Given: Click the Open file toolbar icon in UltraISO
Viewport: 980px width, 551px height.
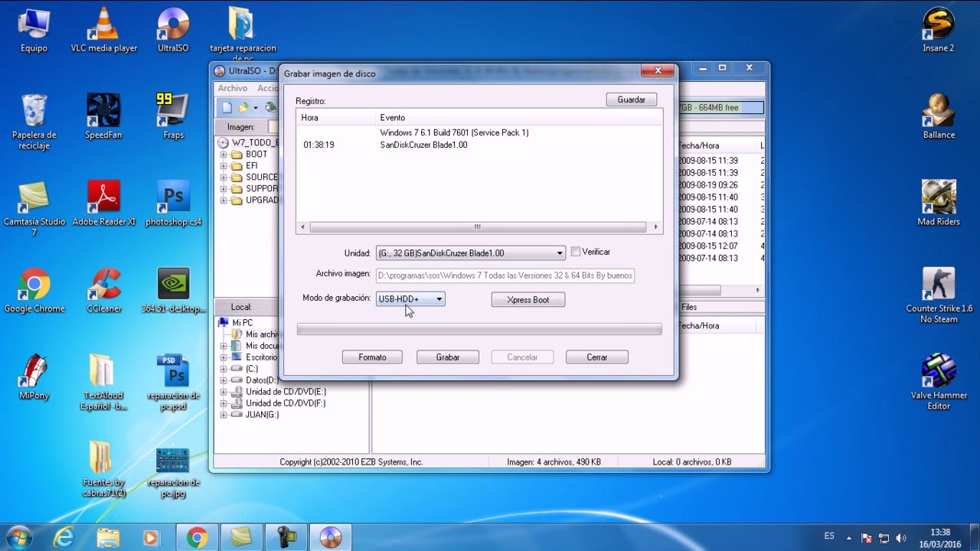Looking at the screenshot, I should click(x=243, y=107).
